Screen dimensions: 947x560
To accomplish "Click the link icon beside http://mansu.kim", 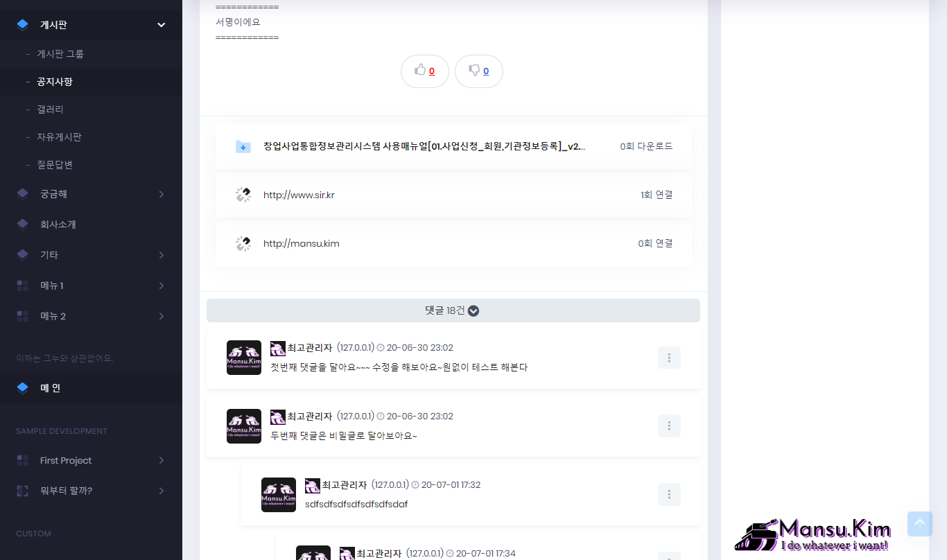I will coord(243,243).
